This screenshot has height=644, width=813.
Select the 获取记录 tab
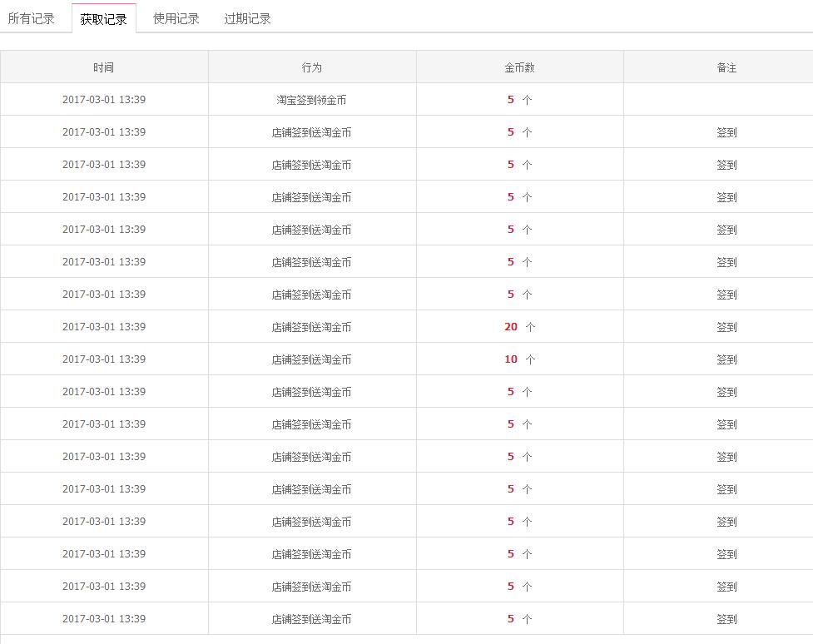104,19
